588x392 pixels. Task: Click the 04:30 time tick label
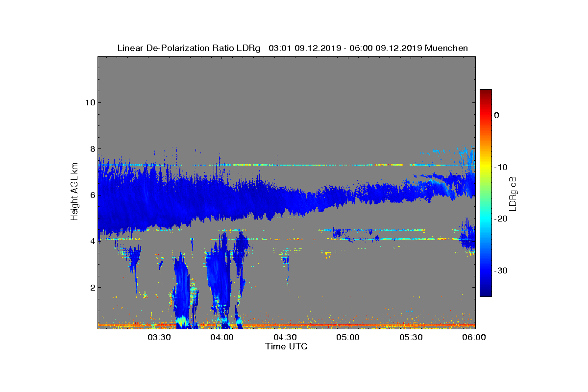tap(285, 338)
